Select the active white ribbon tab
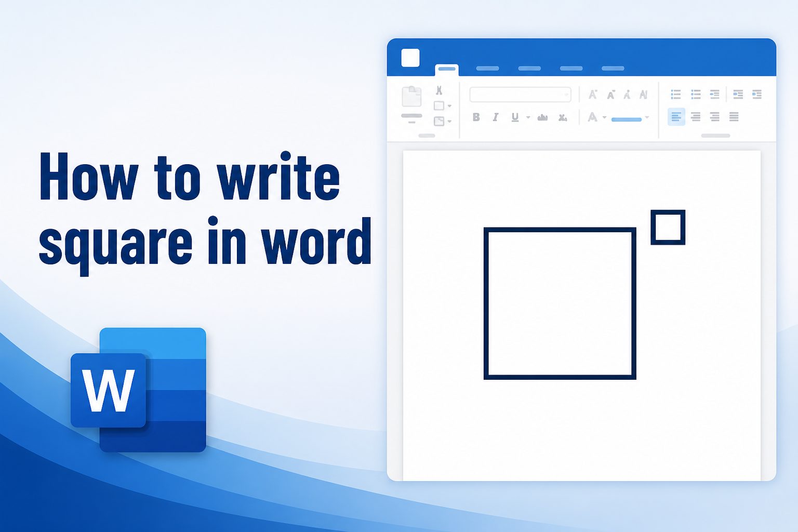798x532 pixels. (447, 70)
